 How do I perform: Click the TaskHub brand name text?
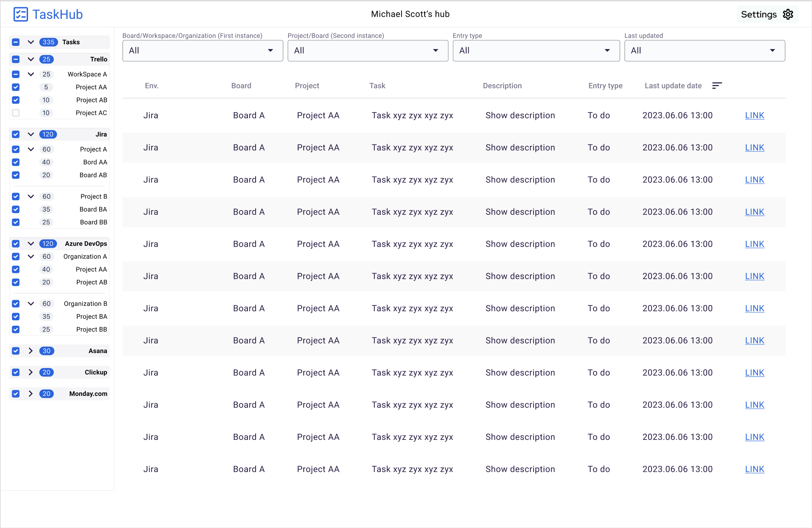click(x=57, y=15)
